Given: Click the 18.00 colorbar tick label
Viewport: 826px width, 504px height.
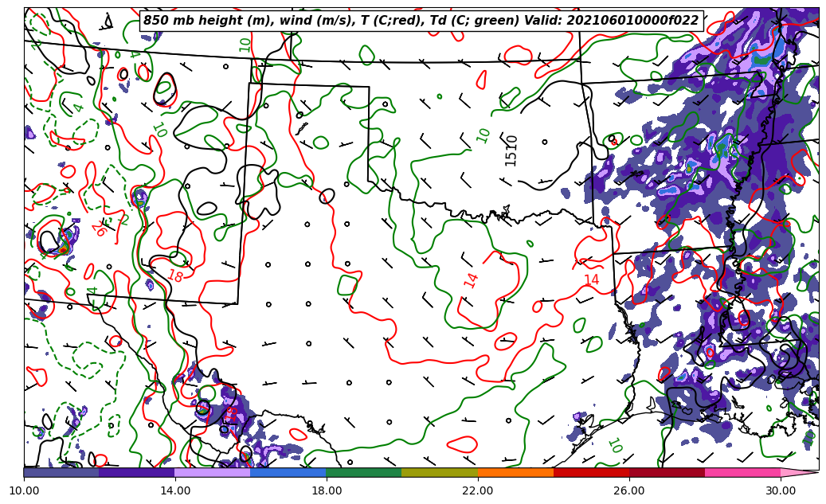Looking at the screenshot, I should click(x=327, y=490).
